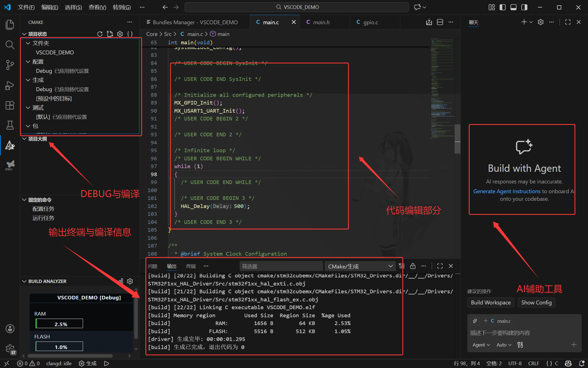
Task: Open the Explorer view in the activity bar
Action: (x=10, y=25)
